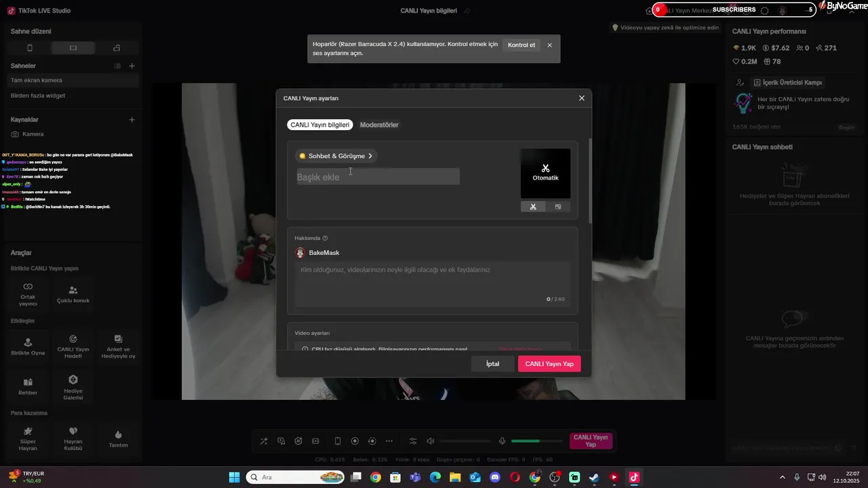Select the Tam ekran kamera scene
This screenshot has width=868, height=488.
(x=73, y=80)
